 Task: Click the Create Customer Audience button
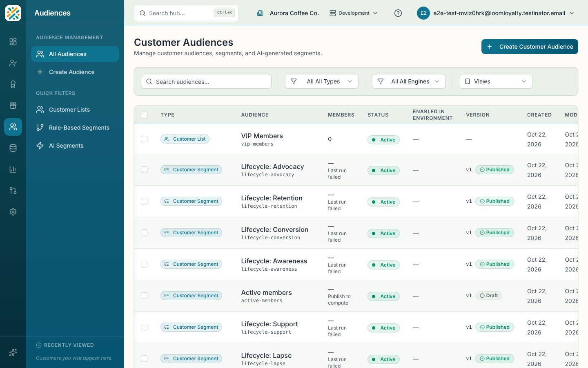pos(530,47)
